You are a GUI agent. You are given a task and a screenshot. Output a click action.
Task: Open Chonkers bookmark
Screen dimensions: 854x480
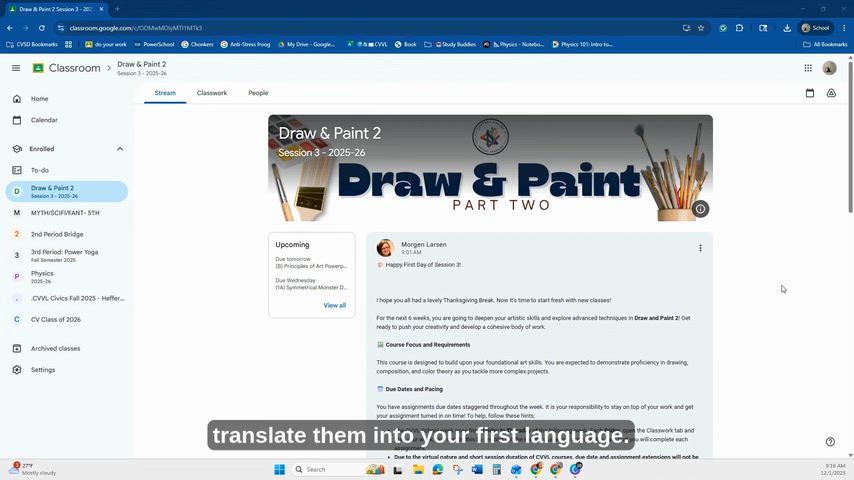[197, 44]
